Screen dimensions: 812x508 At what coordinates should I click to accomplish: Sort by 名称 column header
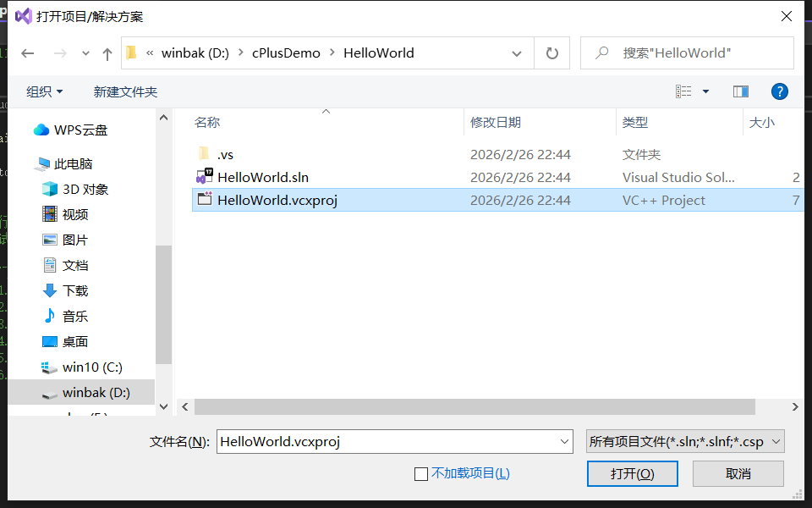207,122
